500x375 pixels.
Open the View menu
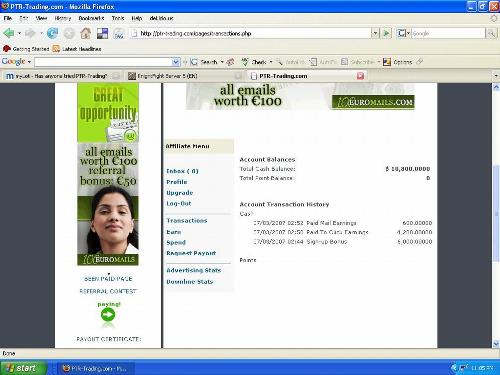[x=41, y=18]
